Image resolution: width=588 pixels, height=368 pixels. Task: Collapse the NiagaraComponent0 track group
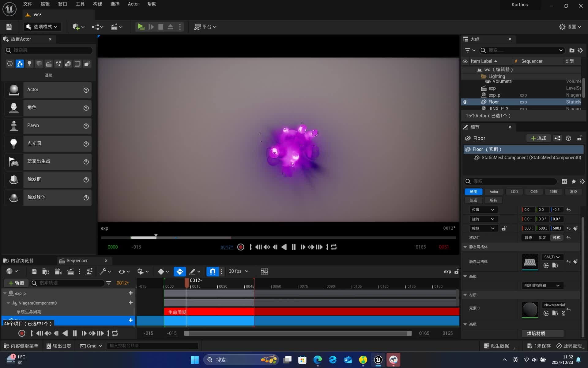(x=8, y=303)
